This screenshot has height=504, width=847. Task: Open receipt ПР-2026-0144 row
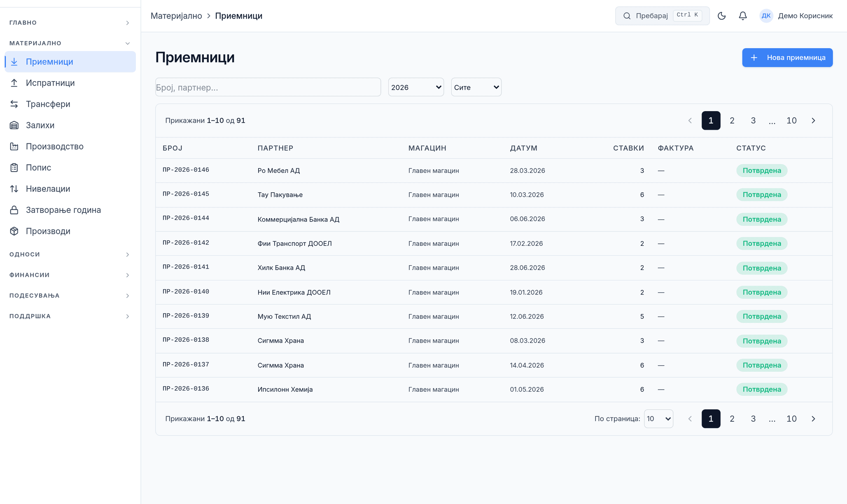494,219
